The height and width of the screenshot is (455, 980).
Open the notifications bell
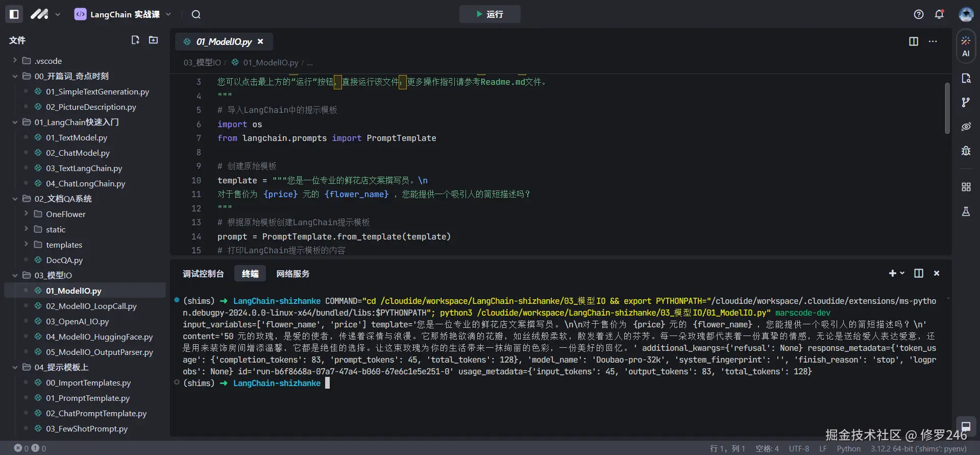click(939, 14)
